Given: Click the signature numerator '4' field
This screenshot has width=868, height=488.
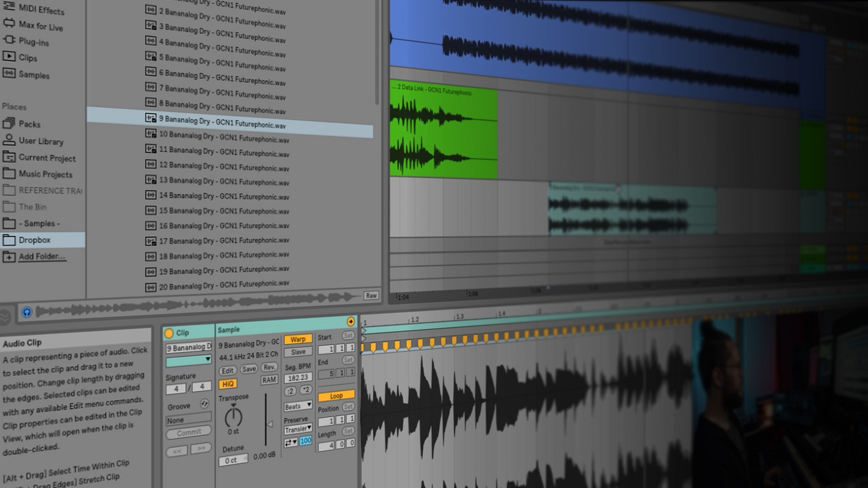Looking at the screenshot, I should pyautogui.click(x=176, y=389).
